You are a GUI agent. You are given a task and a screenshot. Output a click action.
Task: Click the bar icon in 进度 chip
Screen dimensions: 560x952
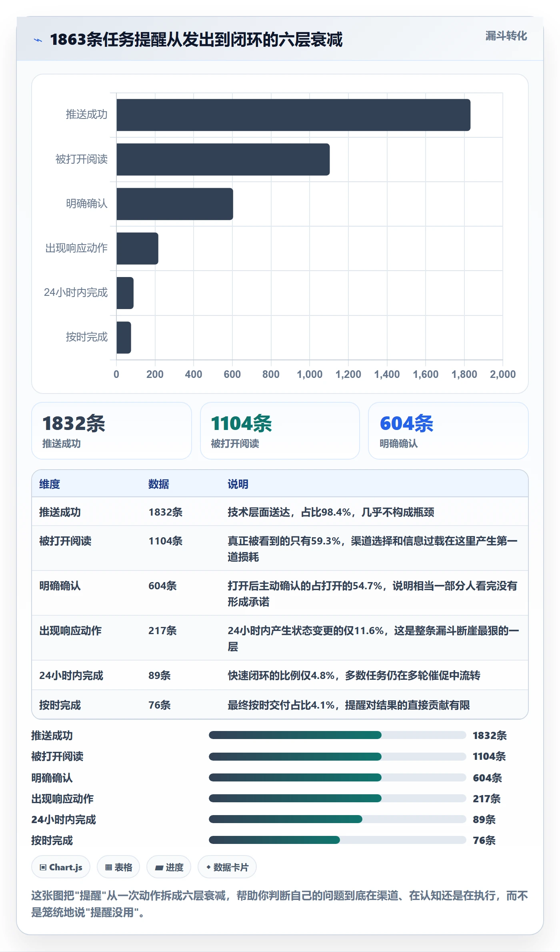159,868
